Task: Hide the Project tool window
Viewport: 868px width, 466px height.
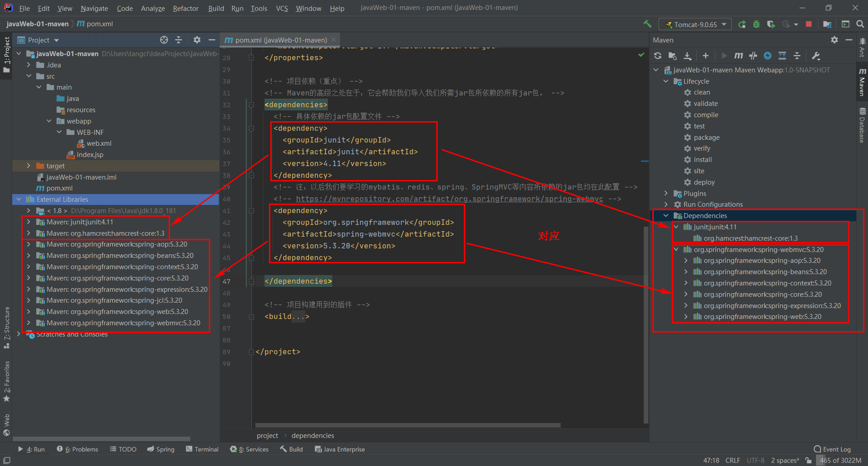Action: (212, 40)
